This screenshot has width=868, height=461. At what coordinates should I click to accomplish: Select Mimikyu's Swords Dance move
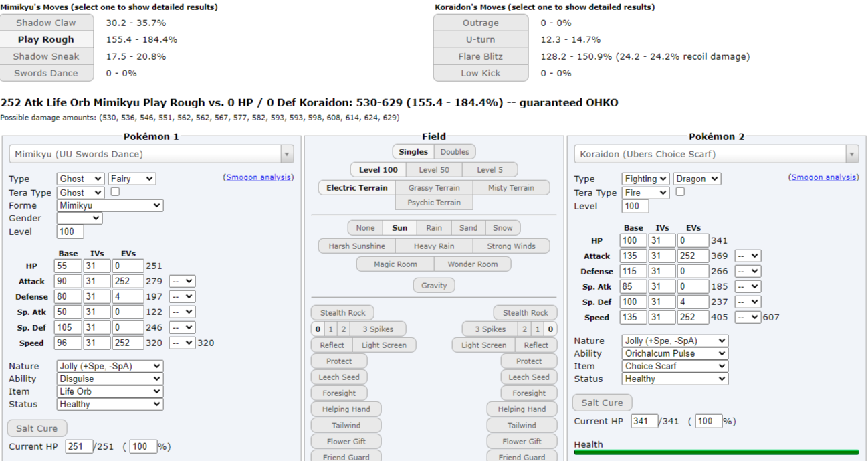point(46,73)
